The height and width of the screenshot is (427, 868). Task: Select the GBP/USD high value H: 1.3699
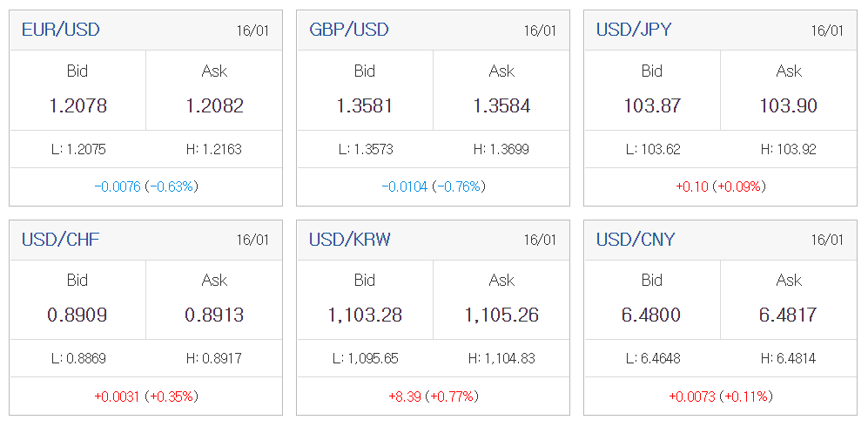click(x=501, y=150)
